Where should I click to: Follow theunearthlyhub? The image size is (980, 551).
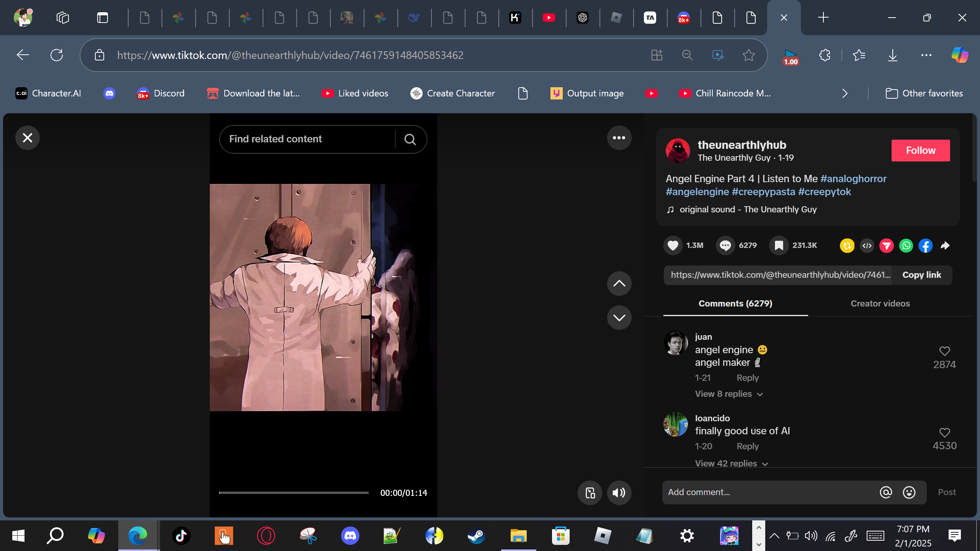click(x=920, y=150)
